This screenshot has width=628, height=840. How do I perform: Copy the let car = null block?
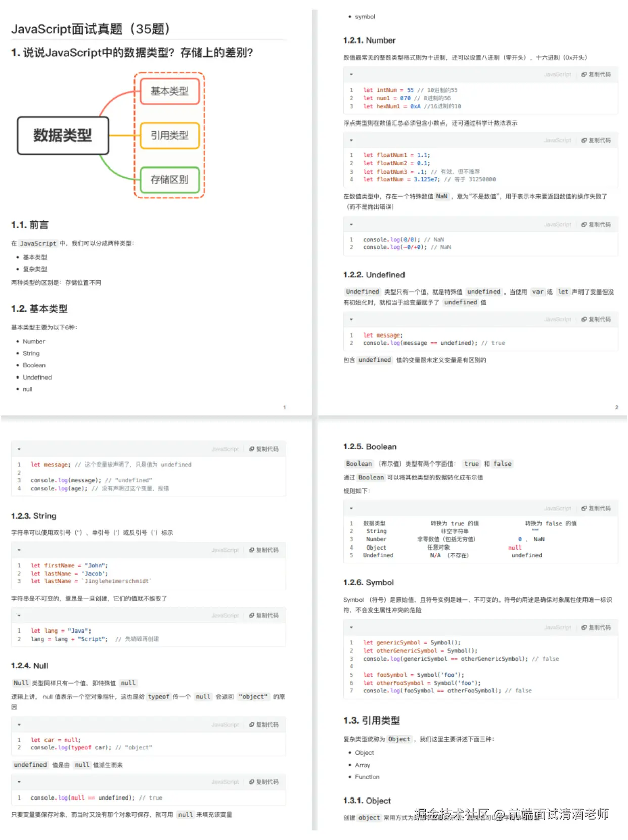point(264,725)
